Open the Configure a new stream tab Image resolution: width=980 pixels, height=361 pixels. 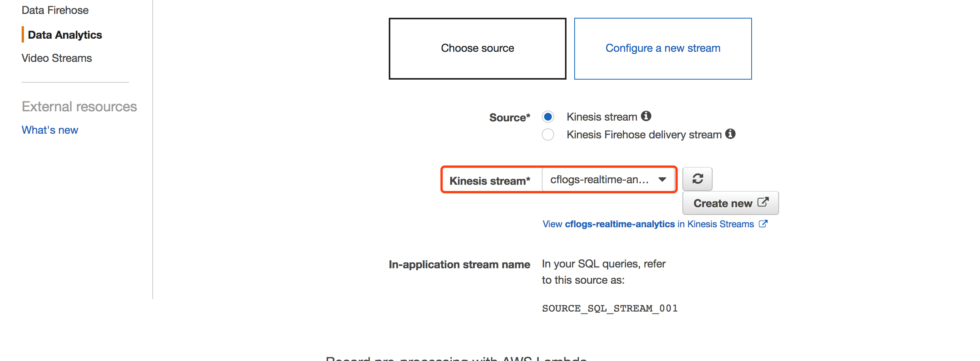(663, 49)
